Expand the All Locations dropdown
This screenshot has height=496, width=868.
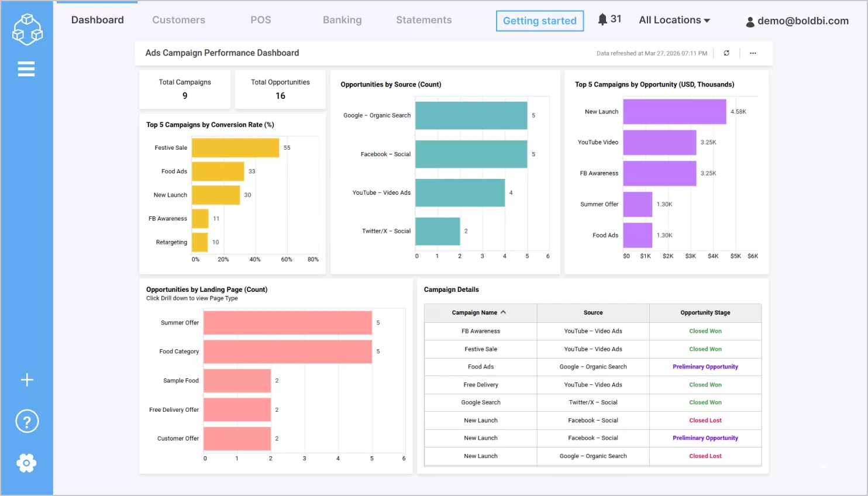(674, 19)
